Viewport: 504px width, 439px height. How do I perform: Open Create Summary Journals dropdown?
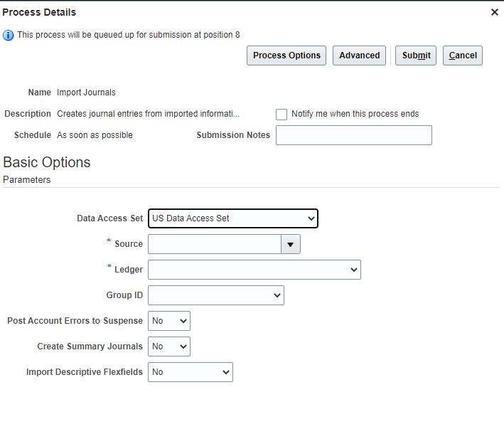[x=169, y=347]
